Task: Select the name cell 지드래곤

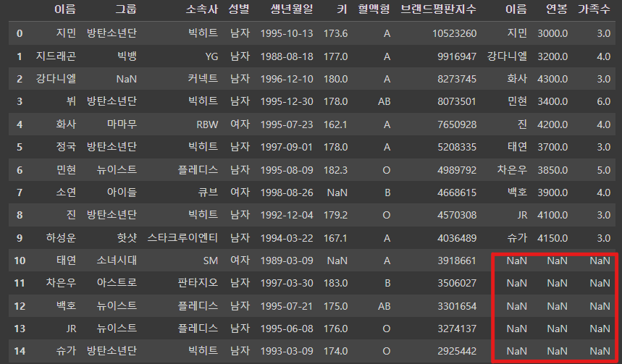Action: (x=56, y=56)
